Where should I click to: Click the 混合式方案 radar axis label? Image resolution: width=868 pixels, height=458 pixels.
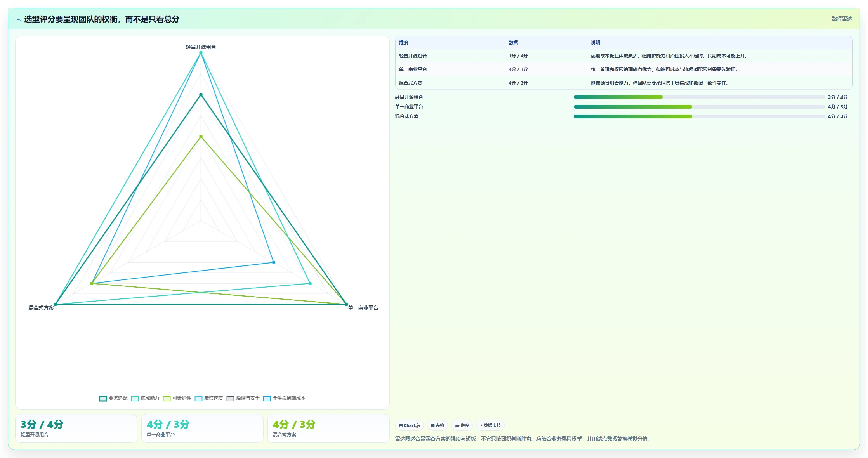coord(41,308)
